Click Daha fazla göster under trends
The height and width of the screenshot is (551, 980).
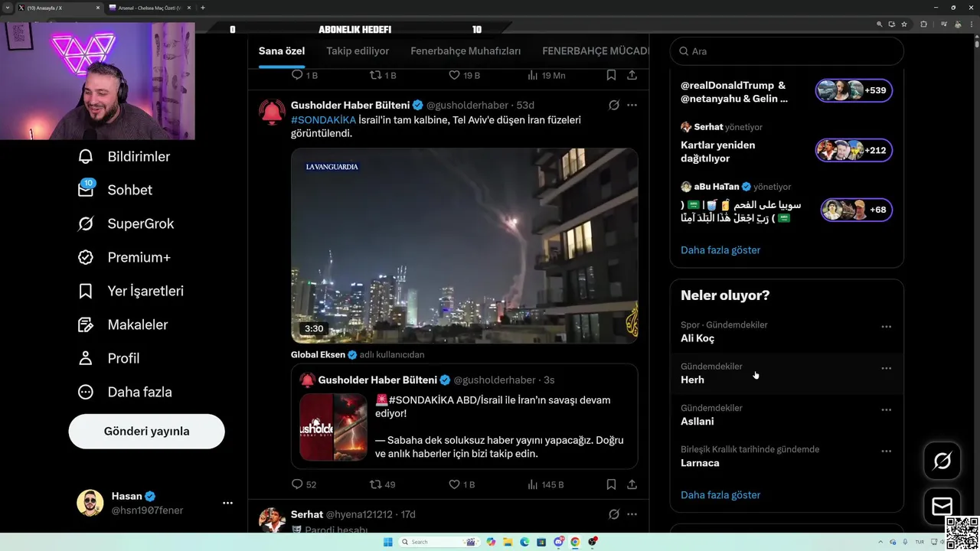click(x=720, y=495)
